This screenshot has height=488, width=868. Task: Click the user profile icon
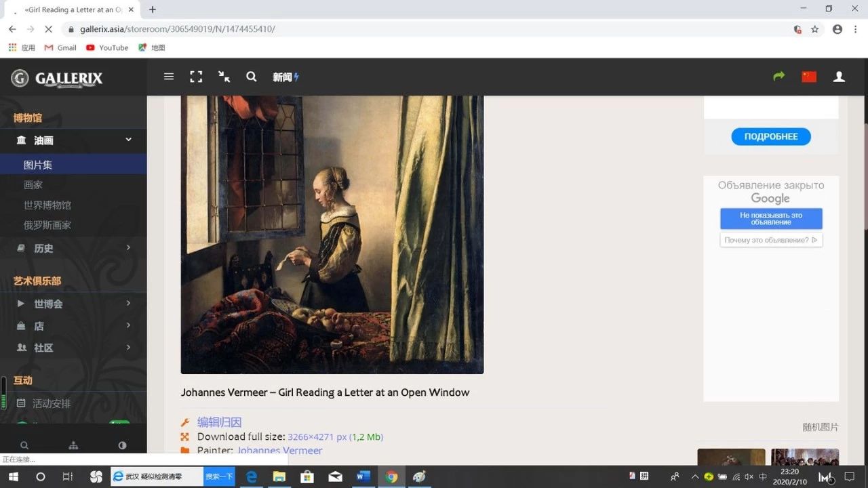[x=839, y=77]
